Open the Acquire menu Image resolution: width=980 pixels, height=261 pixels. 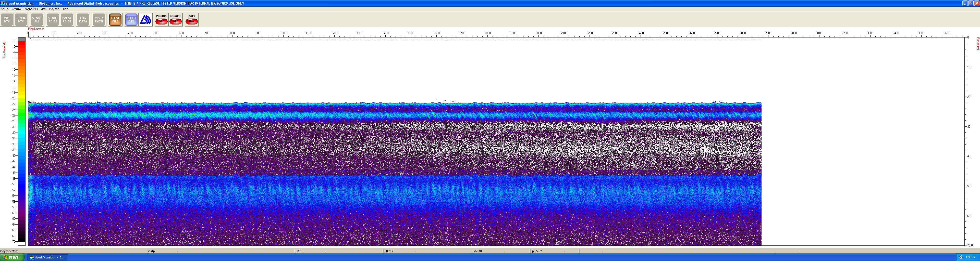click(16, 9)
